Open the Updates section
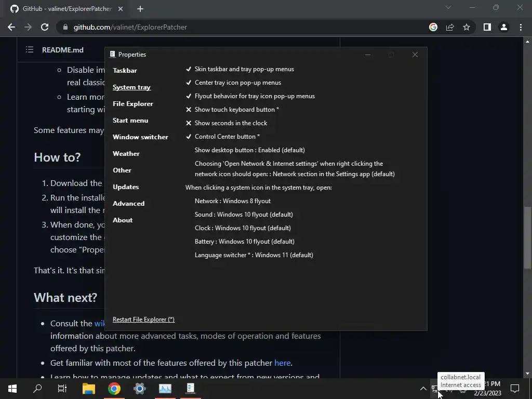 coord(126,187)
